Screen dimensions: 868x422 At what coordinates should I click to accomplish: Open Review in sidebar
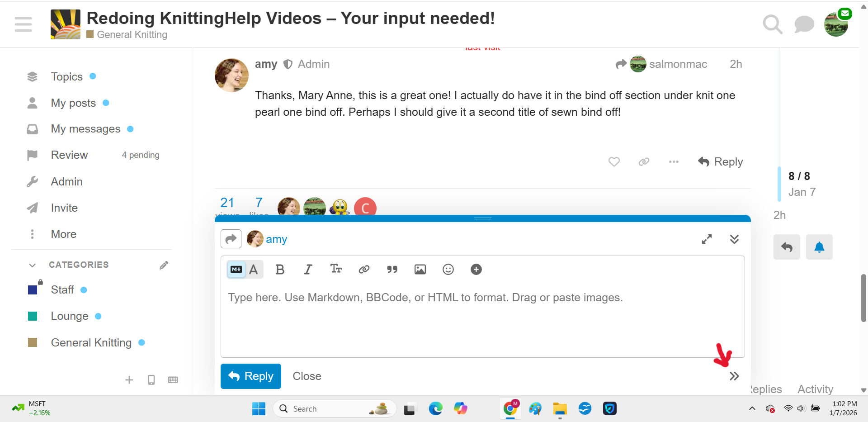69,155
